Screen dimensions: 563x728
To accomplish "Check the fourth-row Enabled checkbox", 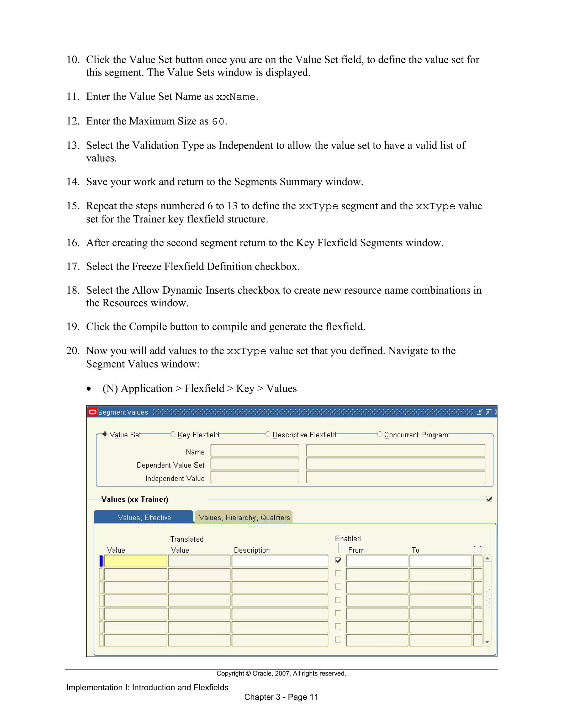I will 338,600.
